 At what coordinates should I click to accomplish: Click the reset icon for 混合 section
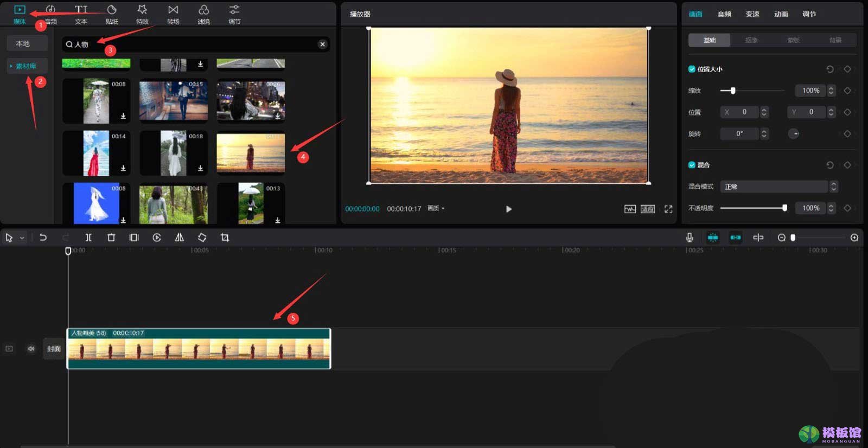click(x=830, y=165)
